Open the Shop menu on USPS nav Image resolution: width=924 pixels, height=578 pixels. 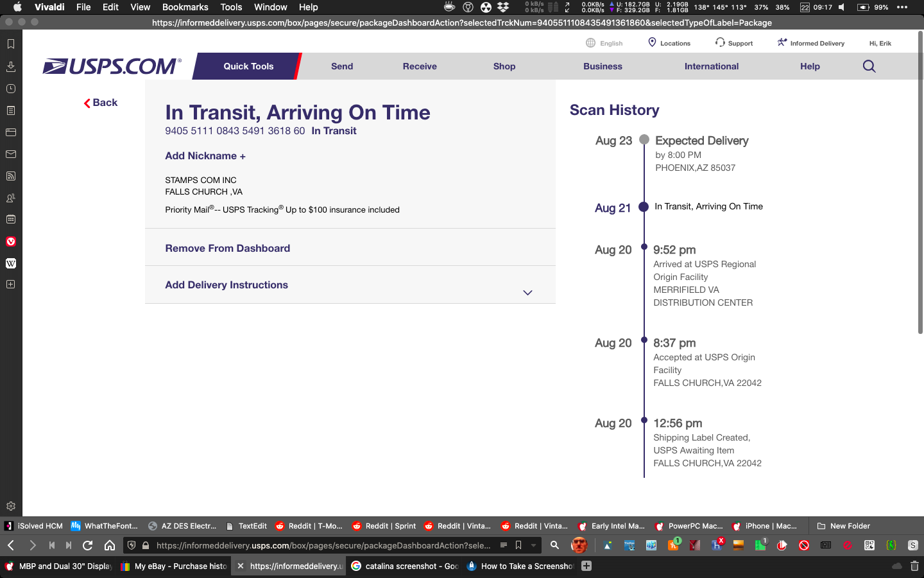tap(504, 66)
